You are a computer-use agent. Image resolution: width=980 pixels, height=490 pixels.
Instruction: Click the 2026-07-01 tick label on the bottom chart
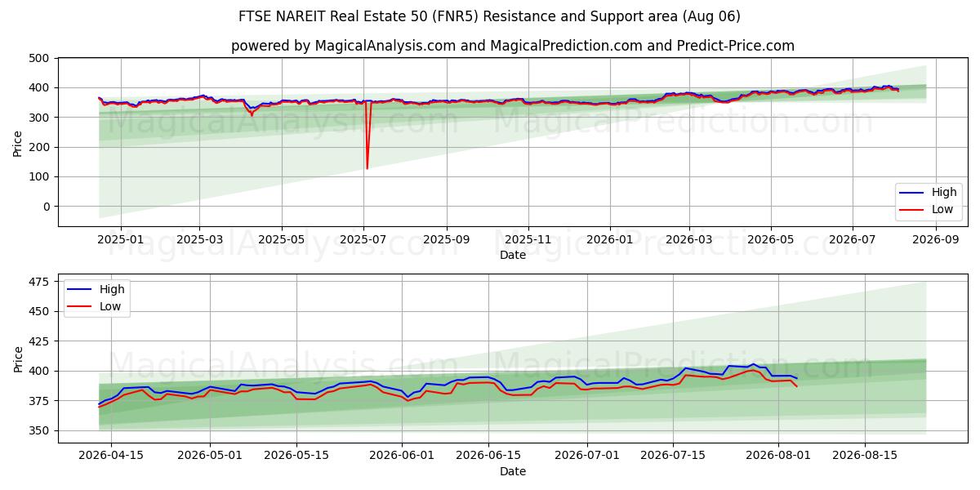pos(586,456)
